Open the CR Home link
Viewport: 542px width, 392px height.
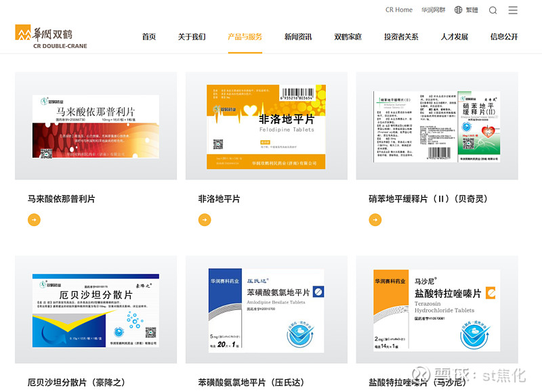(399, 10)
